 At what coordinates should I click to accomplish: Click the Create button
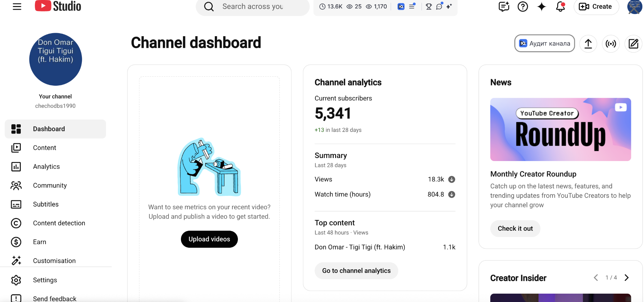[596, 7]
